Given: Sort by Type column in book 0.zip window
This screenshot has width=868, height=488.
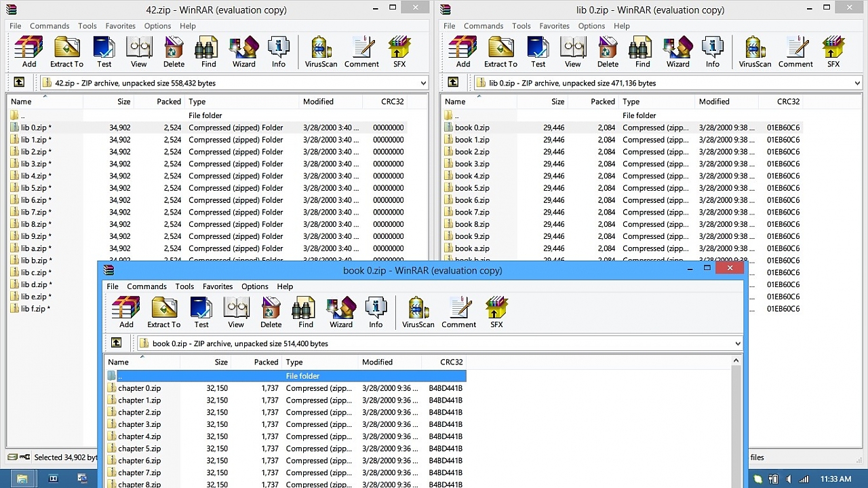Looking at the screenshot, I should (x=320, y=362).
